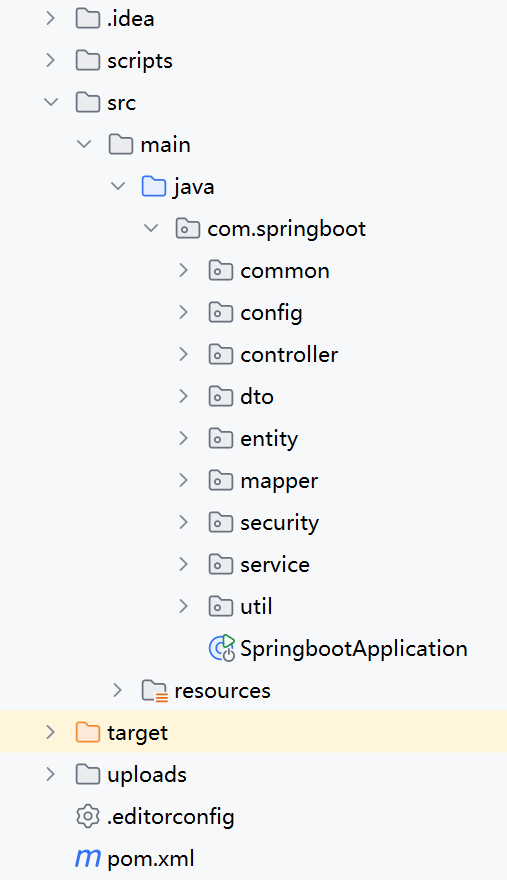507x880 pixels.
Task: Click the controller package icon
Action: pos(221,354)
